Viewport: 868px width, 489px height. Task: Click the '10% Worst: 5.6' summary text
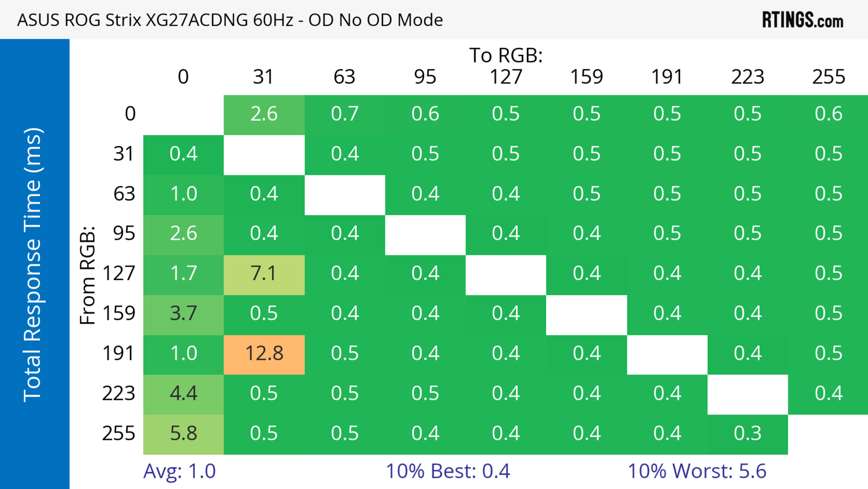coord(697,471)
